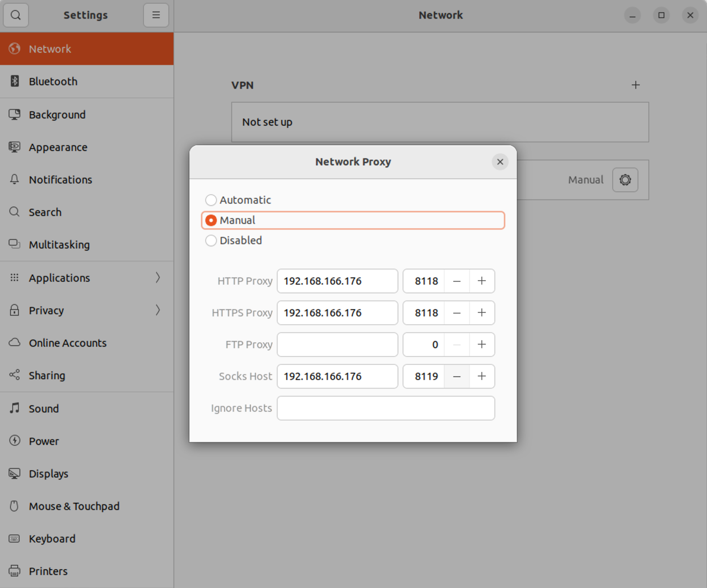
Task: Click the Socks Host address field
Action: coord(337,376)
